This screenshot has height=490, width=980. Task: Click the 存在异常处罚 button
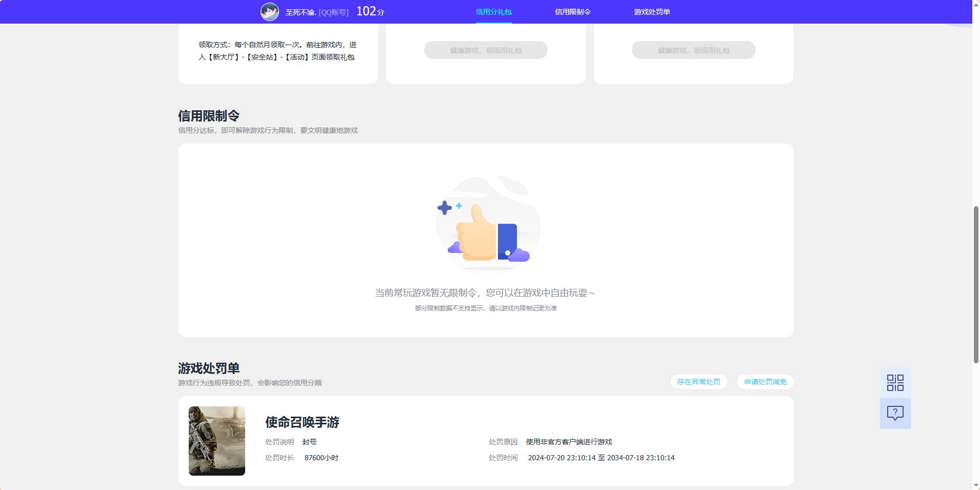point(698,382)
